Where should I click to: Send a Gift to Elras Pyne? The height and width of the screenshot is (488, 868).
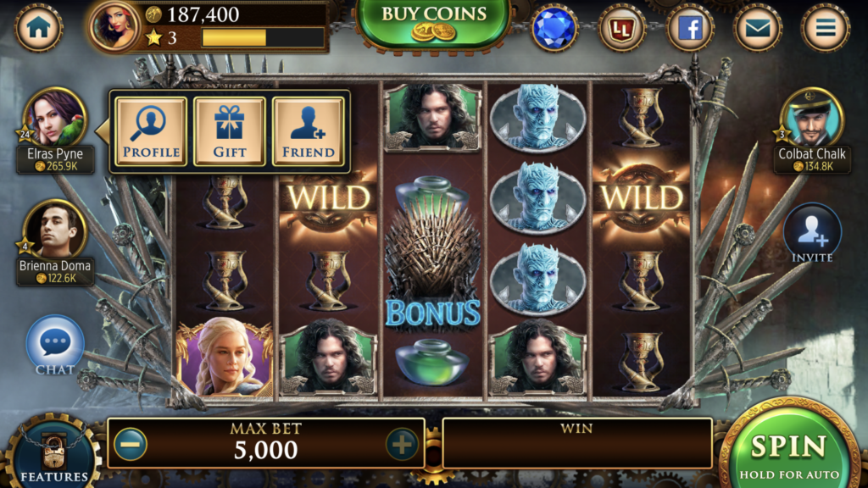[229, 131]
